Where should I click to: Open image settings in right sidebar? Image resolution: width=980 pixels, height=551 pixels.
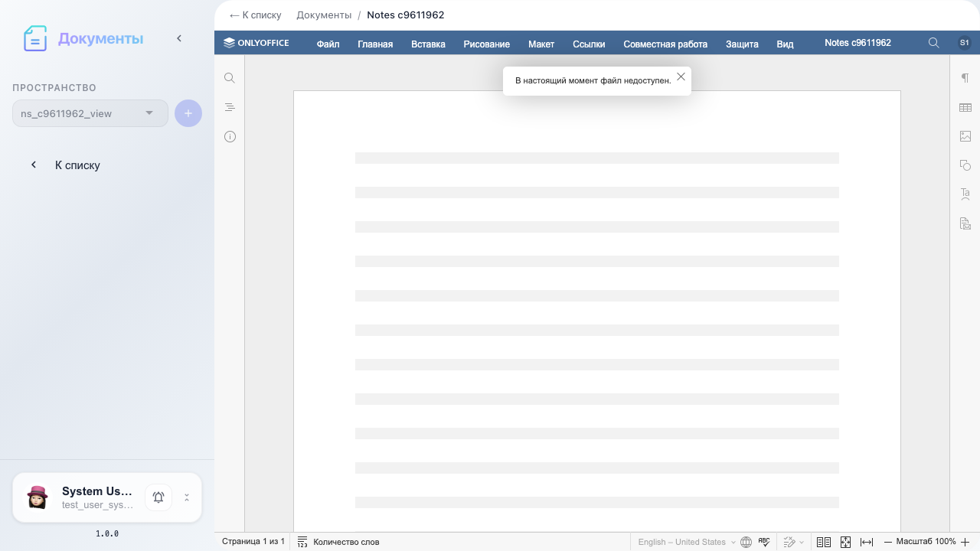[x=965, y=136]
